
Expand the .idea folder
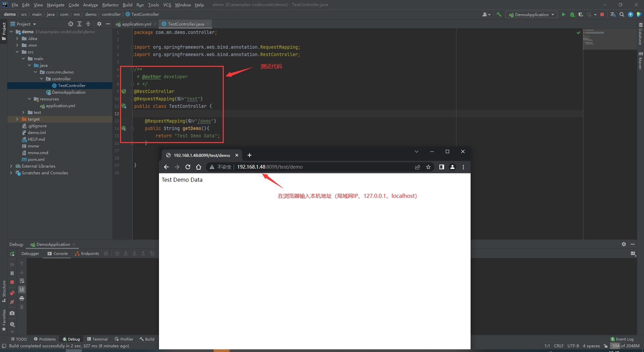[17, 39]
